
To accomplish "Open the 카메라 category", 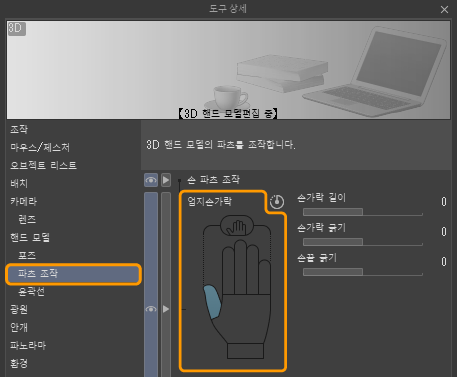I will (x=23, y=201).
